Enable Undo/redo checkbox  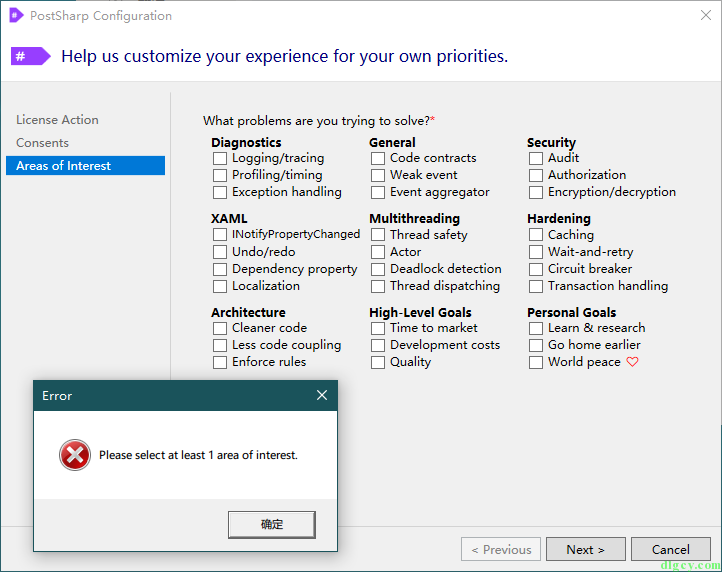pyautogui.click(x=220, y=252)
